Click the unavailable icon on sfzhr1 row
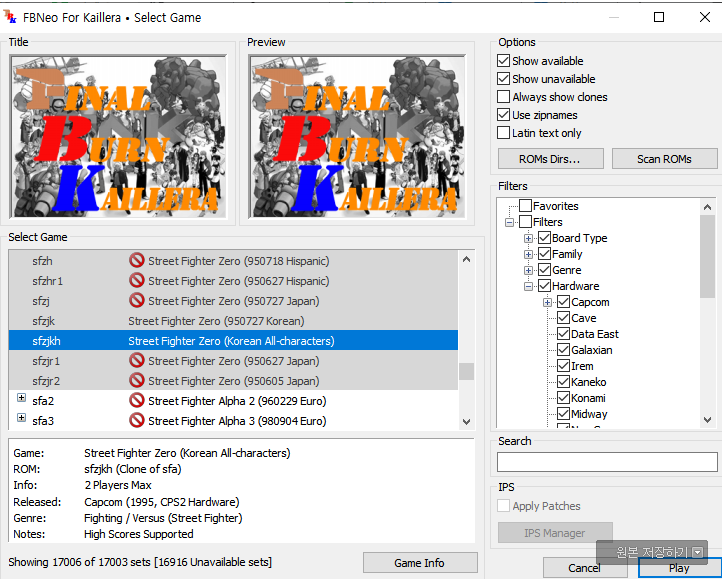The width and height of the screenshot is (726, 583). tap(137, 281)
